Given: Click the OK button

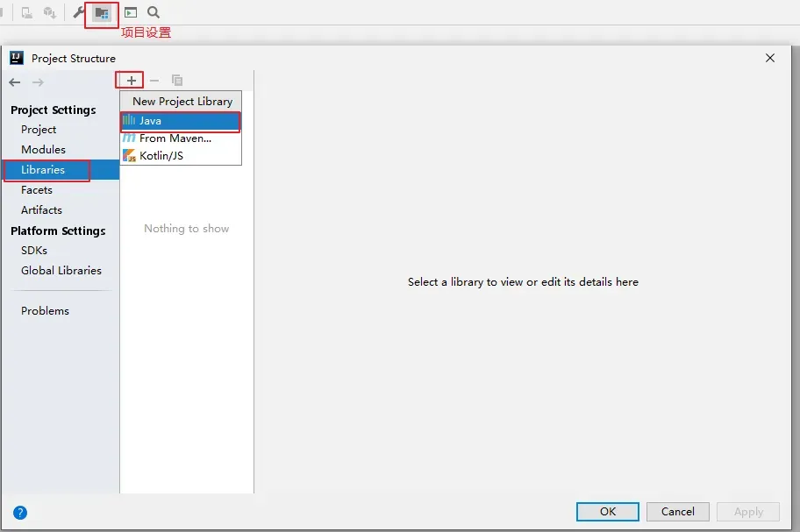Looking at the screenshot, I should tap(608, 512).
